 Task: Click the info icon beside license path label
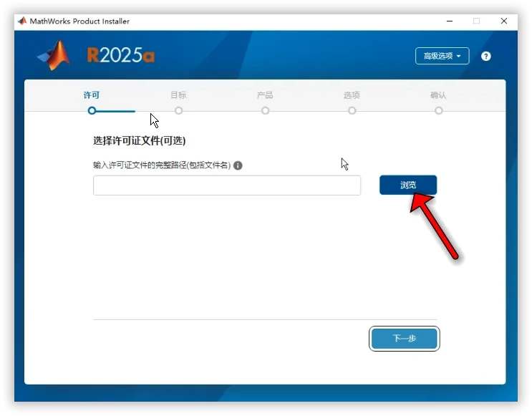(x=238, y=165)
